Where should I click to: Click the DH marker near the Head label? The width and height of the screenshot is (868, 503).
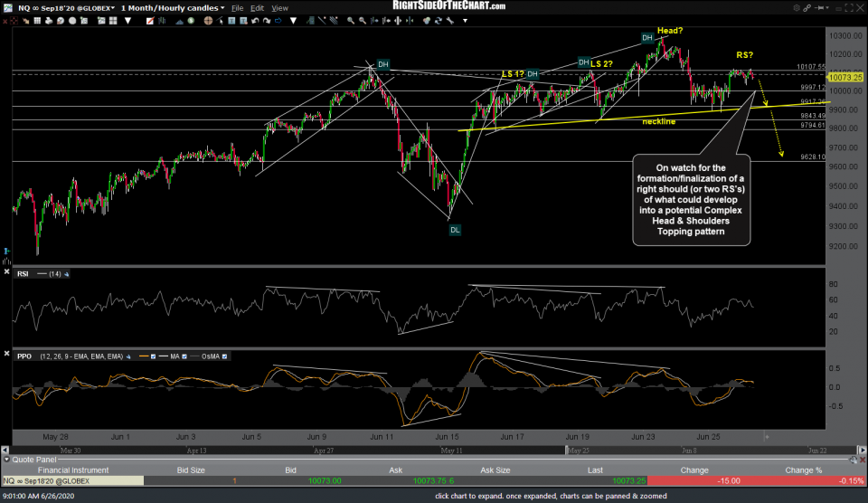[647, 38]
